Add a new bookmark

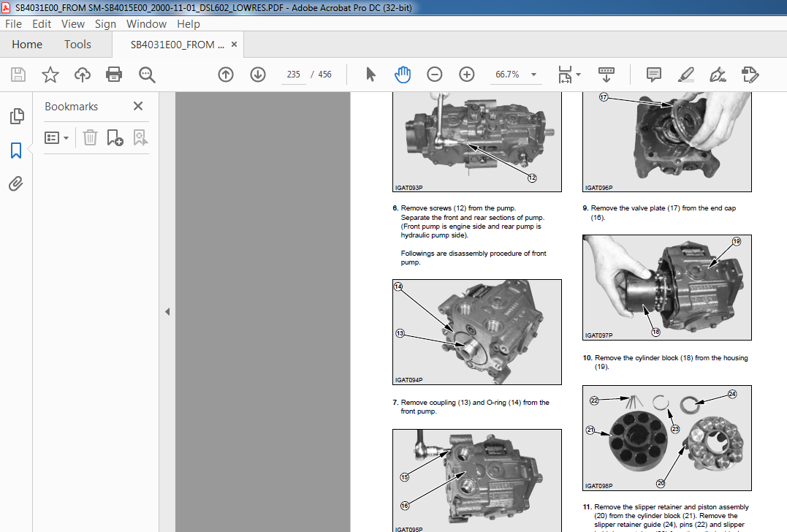point(115,137)
